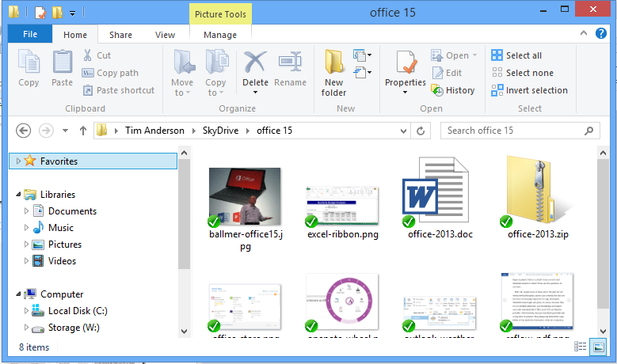Open the recent locations dropdown arrow
Image resolution: width=617 pixels, height=364 pixels.
coord(65,131)
